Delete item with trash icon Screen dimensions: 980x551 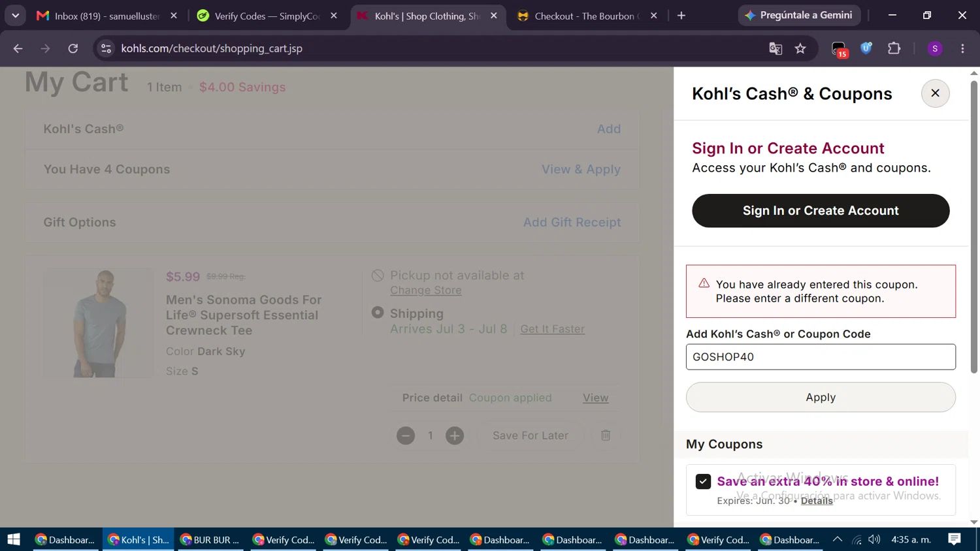(x=606, y=435)
